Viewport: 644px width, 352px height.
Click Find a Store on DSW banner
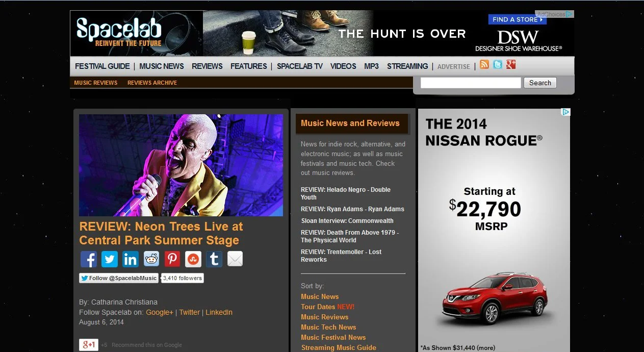[x=517, y=19]
